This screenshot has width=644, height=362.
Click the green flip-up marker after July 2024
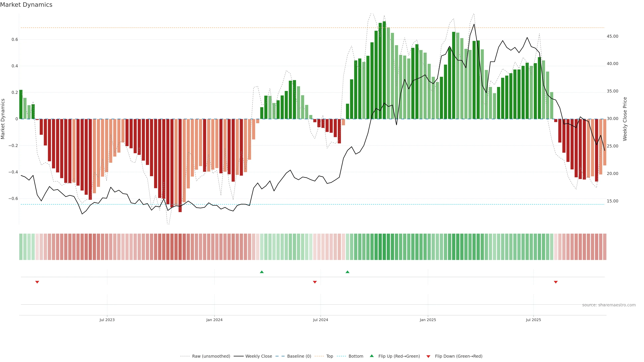pyautogui.click(x=347, y=272)
